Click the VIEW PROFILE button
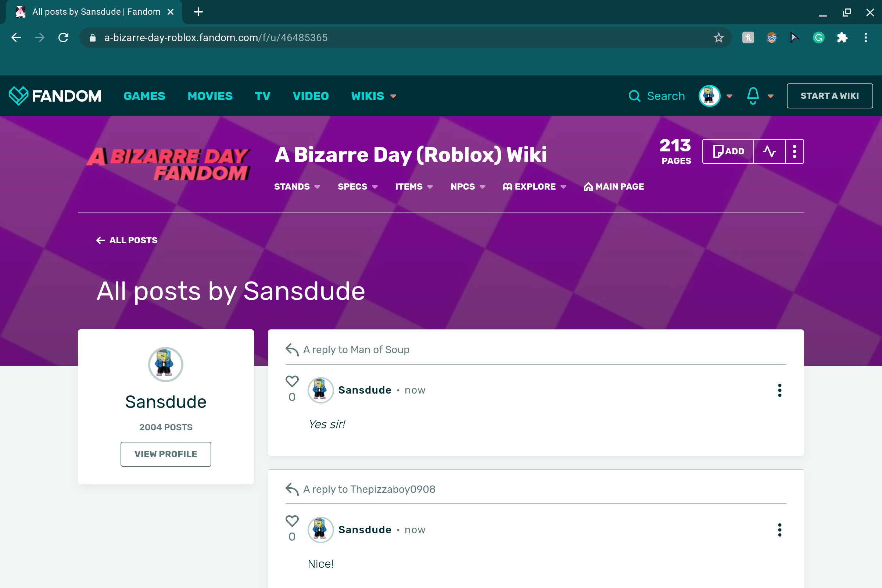The image size is (882, 588). [x=166, y=454]
